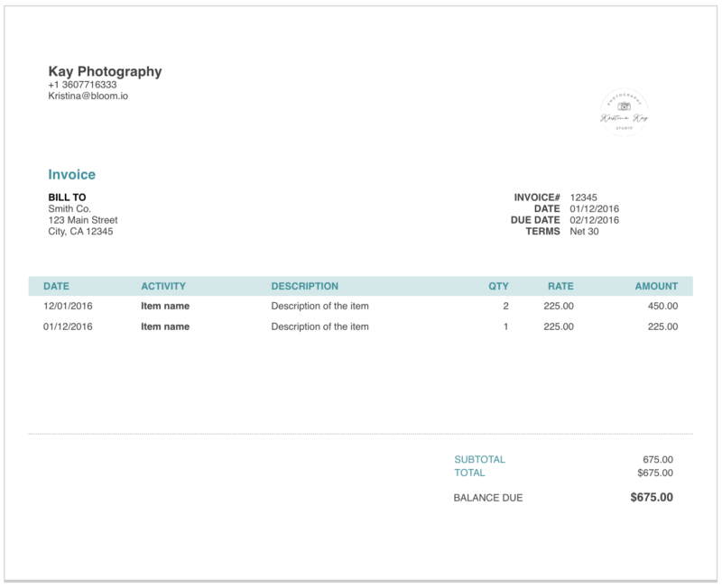Image resolution: width=722 pixels, height=588 pixels.
Task: Select the 12/01/2016 line item date
Action: (68, 306)
